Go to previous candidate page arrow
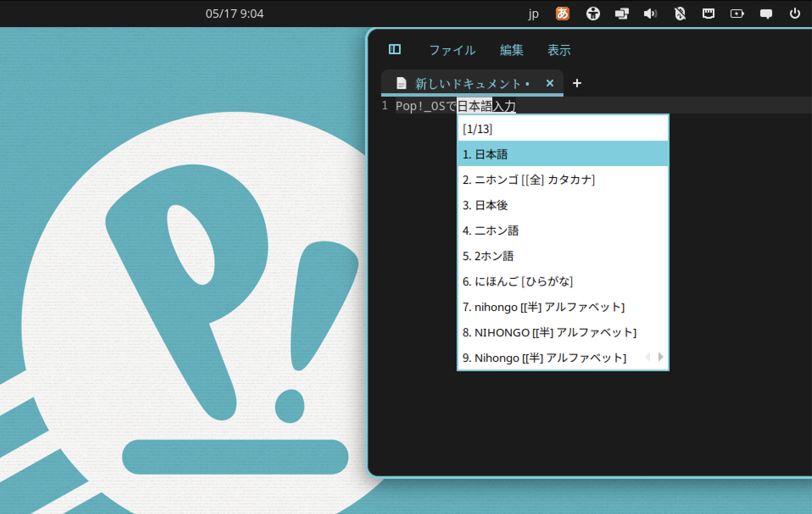Screen dimensions: 812x514 click(x=647, y=357)
